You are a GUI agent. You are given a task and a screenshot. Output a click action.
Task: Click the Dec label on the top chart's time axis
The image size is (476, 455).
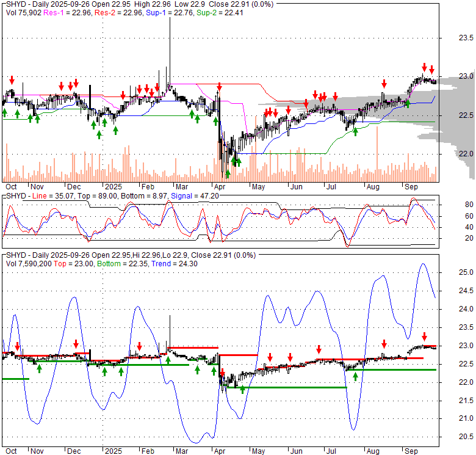click(x=74, y=187)
